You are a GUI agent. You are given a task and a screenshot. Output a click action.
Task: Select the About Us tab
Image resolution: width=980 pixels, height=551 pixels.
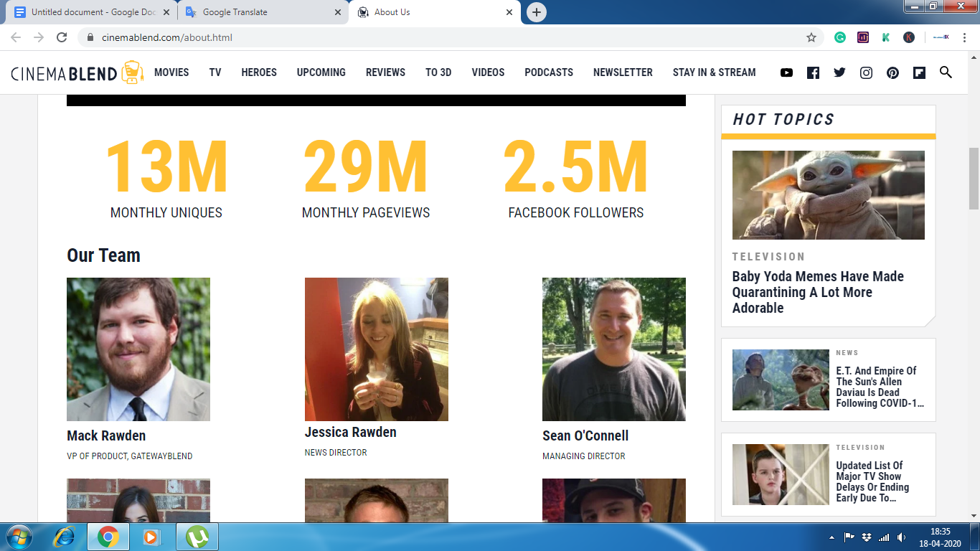435,12
